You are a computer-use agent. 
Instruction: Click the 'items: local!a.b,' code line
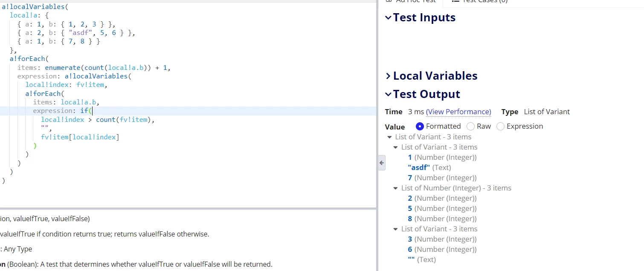[66, 102]
